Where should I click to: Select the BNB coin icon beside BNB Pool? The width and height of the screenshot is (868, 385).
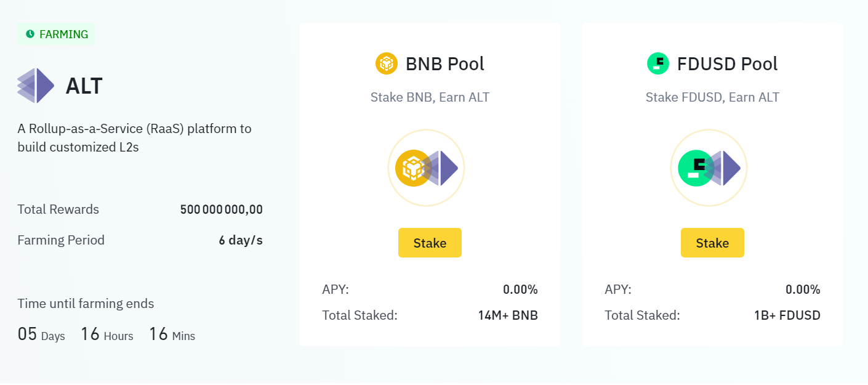pos(387,63)
